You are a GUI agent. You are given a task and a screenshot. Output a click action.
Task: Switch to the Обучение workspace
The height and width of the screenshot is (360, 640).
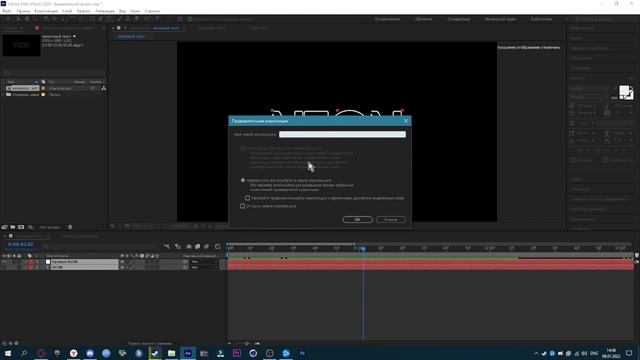424,19
